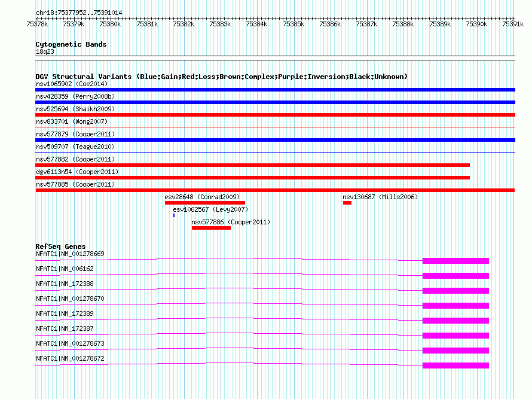Click the 75382k ruler tick label

click(x=184, y=24)
